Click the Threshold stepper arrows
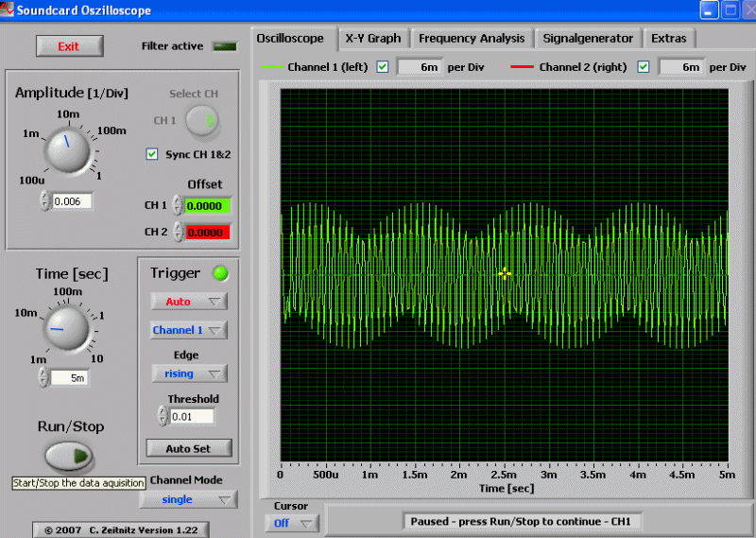 (x=163, y=416)
